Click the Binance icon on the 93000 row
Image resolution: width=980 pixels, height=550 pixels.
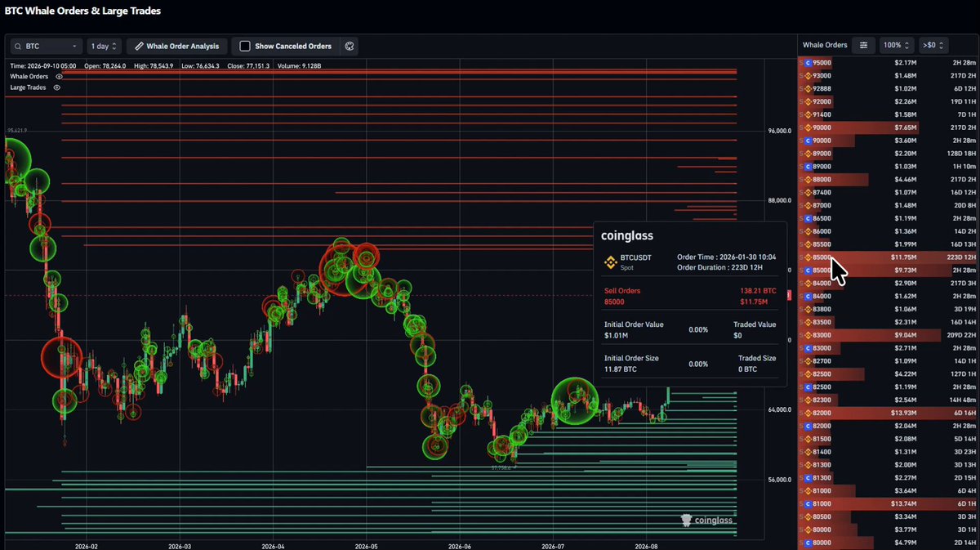coord(808,75)
